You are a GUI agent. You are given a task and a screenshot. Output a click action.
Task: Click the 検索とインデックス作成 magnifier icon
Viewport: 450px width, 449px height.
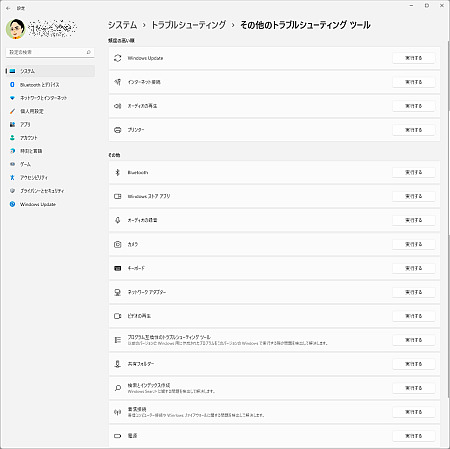point(118,388)
